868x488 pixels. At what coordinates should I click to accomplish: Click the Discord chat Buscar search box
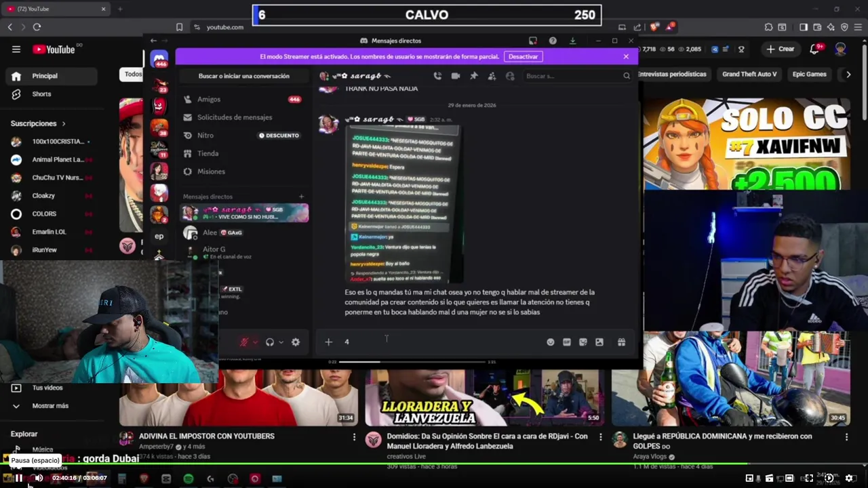(x=577, y=76)
